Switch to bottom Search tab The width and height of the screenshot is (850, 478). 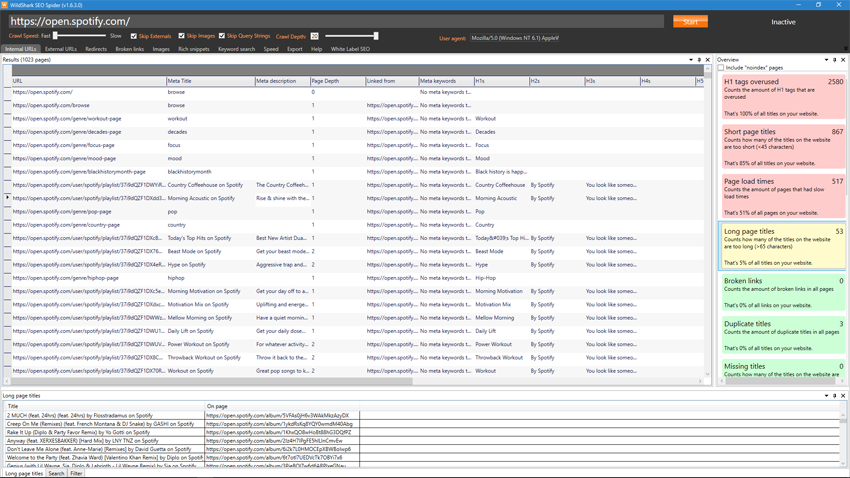56,474
